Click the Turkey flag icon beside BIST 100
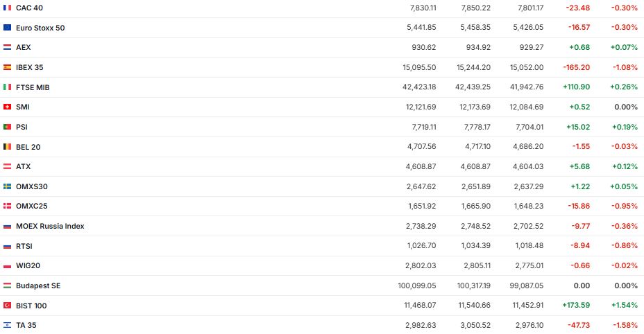Viewport: 644px width, 334px height. click(x=8, y=306)
